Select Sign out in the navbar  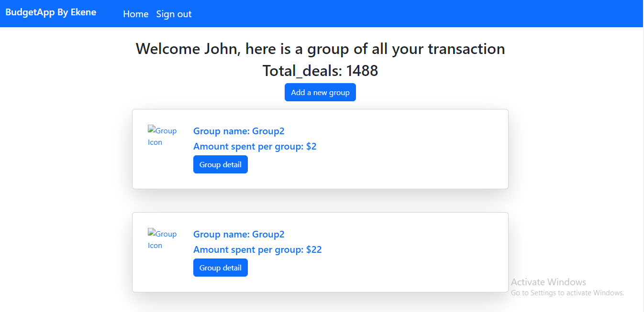[x=174, y=14]
